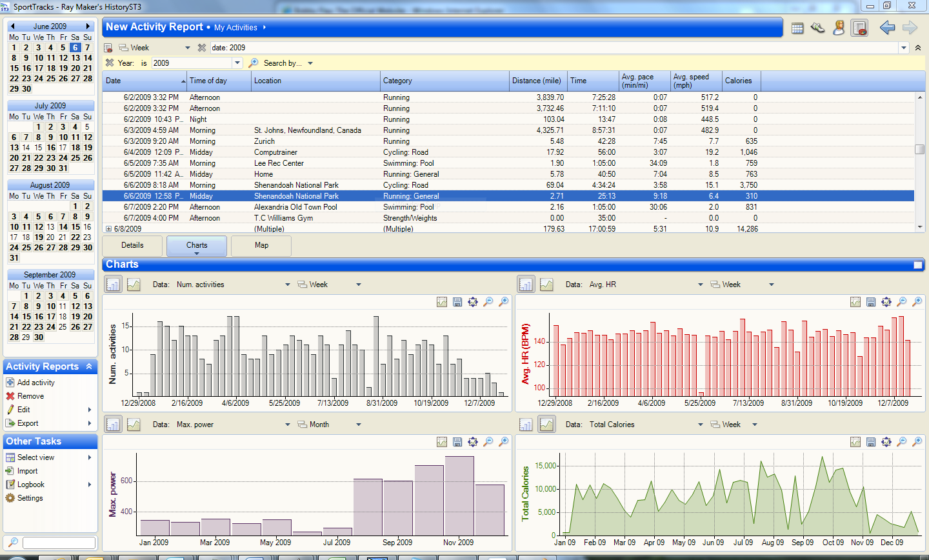Click the Activity Reports view icon
929x560 pixels.
click(859, 28)
